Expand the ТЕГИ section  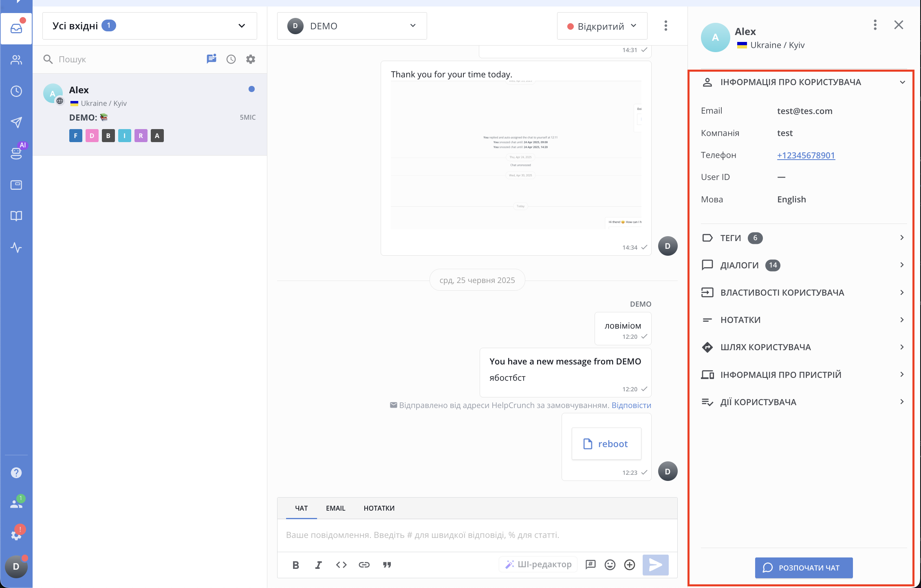(x=803, y=238)
